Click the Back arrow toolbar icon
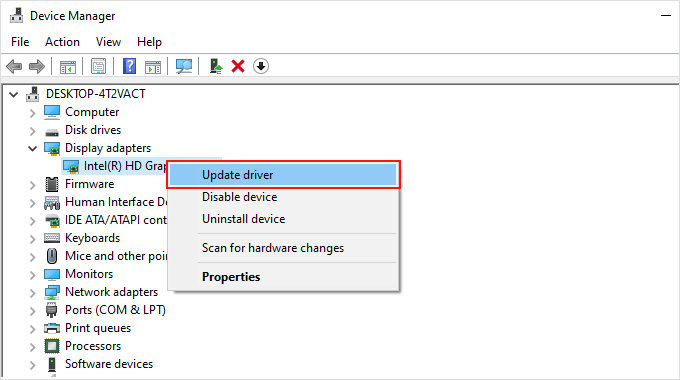This screenshot has width=680, height=380. [x=14, y=66]
